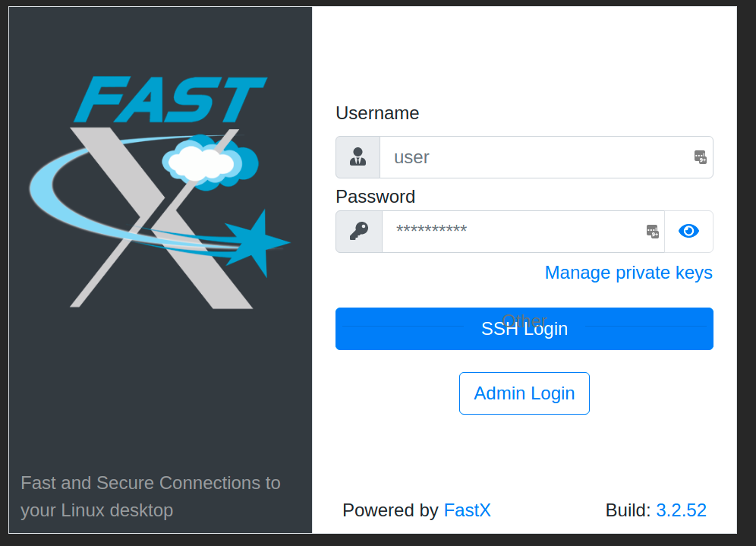Click the Admin Login button
This screenshot has height=546, width=756.
pyautogui.click(x=524, y=393)
